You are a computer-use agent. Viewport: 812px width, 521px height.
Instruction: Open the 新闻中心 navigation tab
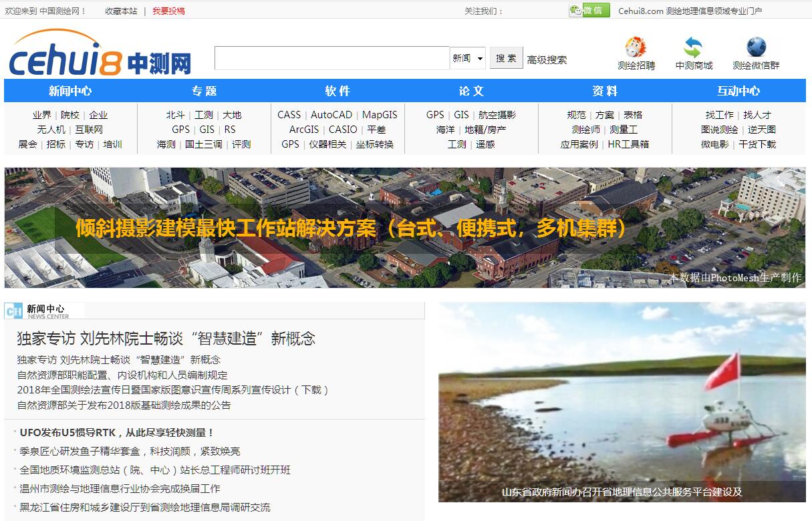coord(70,91)
